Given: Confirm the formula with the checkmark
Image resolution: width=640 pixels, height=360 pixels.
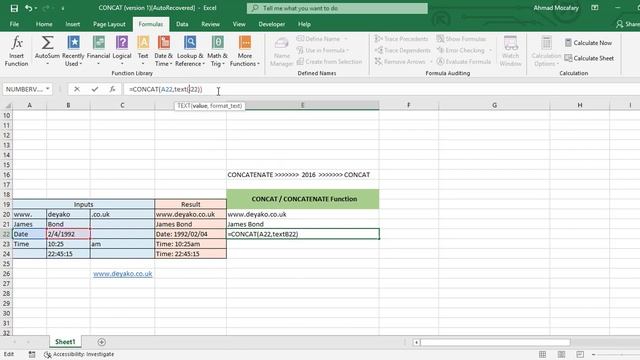Looking at the screenshot, I should click(95, 89).
